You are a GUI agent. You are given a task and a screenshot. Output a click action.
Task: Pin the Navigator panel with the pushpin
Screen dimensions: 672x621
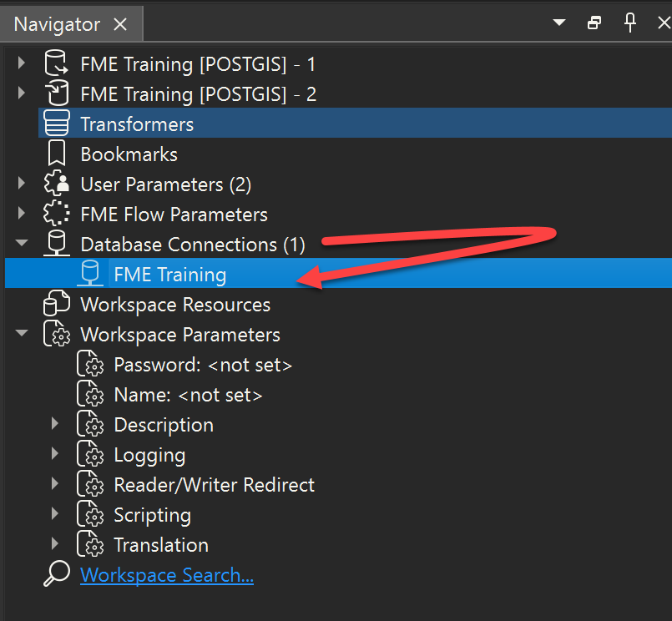[630, 23]
